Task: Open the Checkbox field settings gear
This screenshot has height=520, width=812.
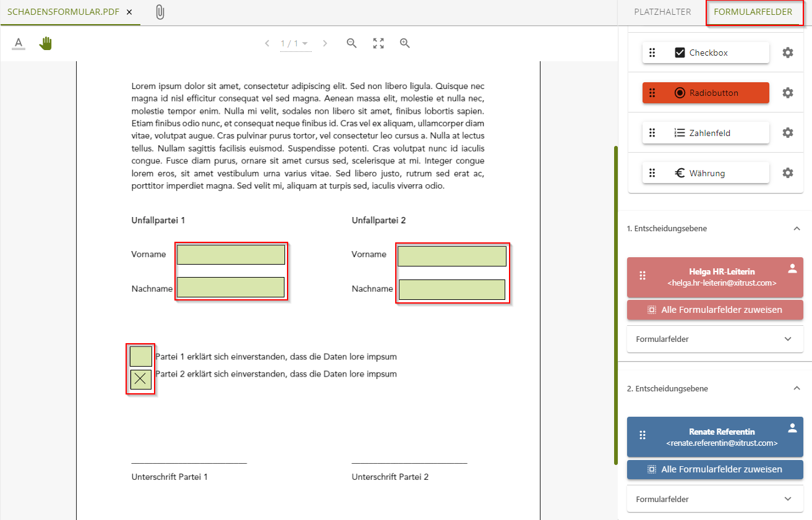Action: click(x=787, y=53)
